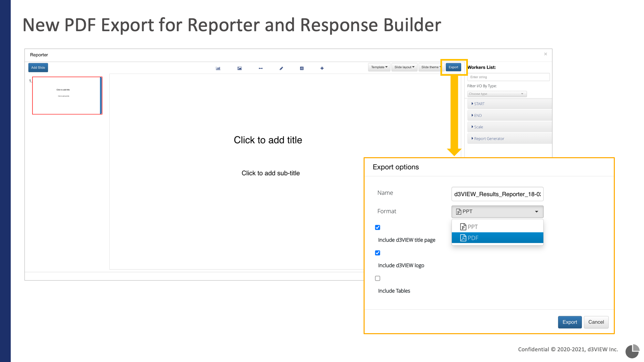Check the Include Tables checkbox
The height and width of the screenshot is (362, 644).
(378, 279)
